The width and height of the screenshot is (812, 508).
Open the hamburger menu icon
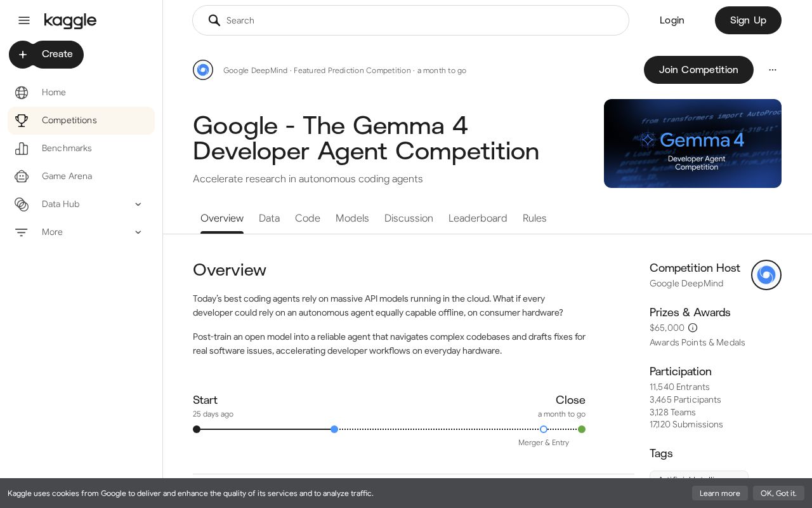24,20
